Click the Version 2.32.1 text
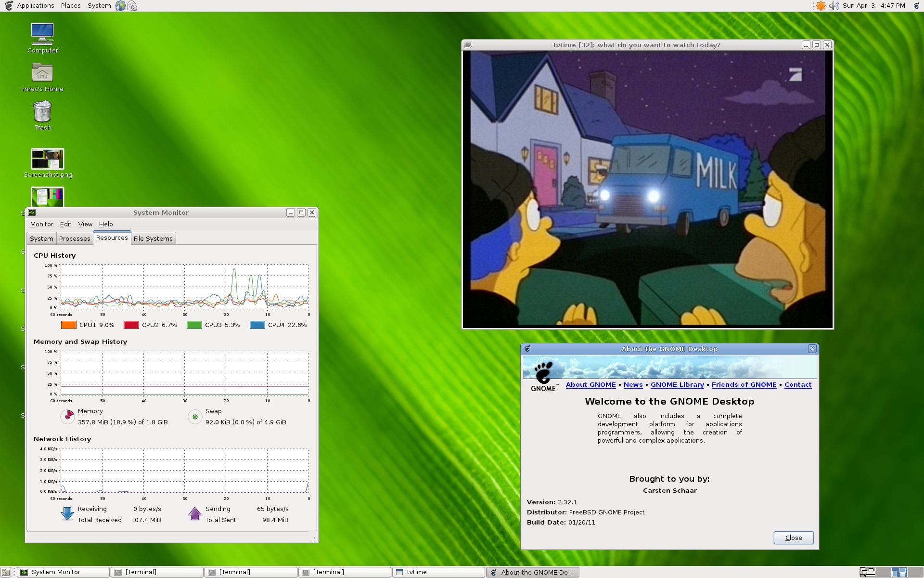This screenshot has height=578, width=924. (552, 502)
